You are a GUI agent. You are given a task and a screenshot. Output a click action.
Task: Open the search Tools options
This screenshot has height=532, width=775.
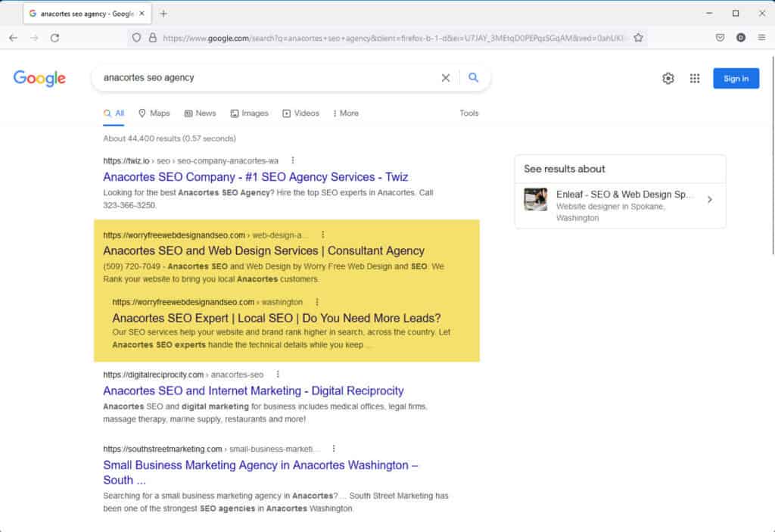click(469, 114)
